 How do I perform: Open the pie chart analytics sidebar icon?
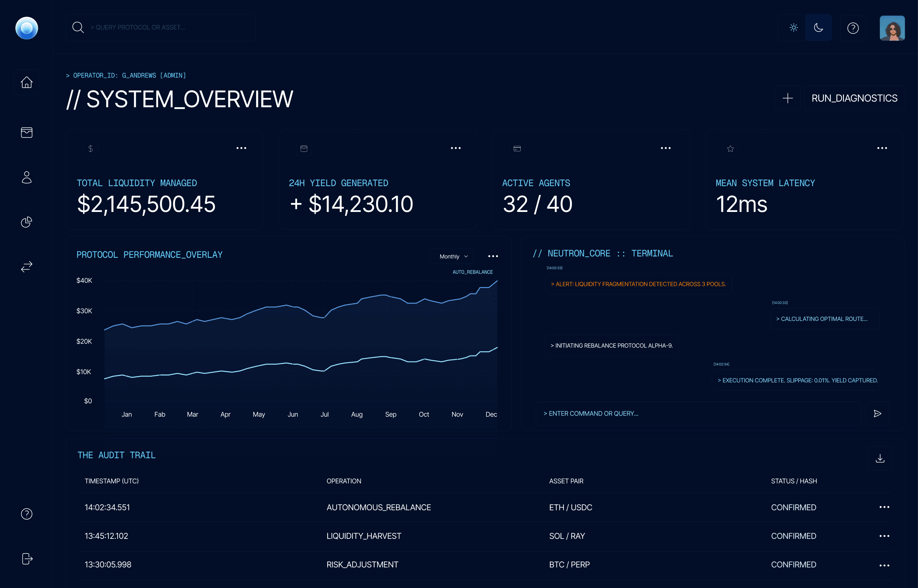click(26, 222)
